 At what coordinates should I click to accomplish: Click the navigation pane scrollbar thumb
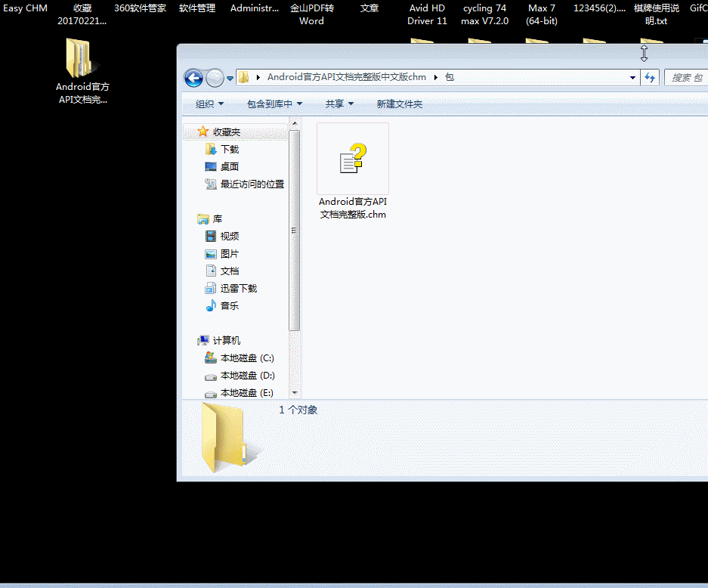(x=295, y=231)
